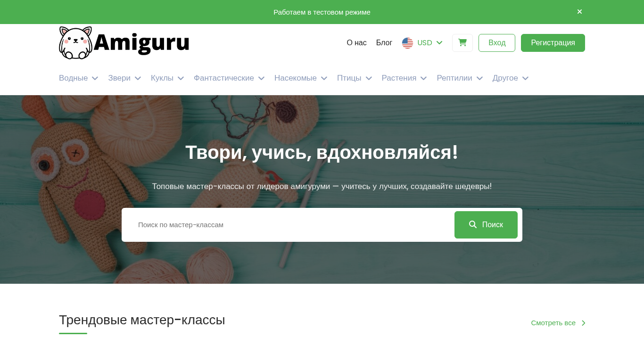Click the Трендовые мастер-классы heading
This screenshot has width=644, height=362.
(142, 320)
